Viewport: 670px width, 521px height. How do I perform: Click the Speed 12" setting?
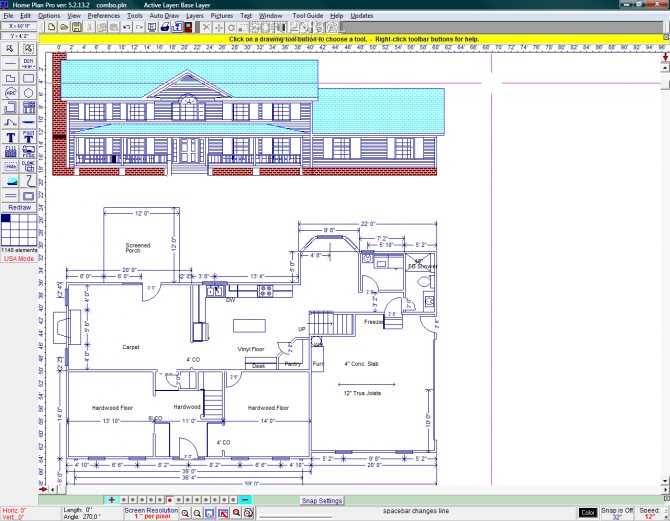point(650,513)
